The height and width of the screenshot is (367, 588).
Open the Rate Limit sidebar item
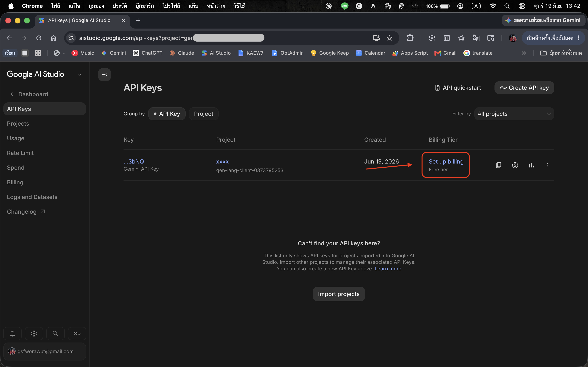point(20,153)
